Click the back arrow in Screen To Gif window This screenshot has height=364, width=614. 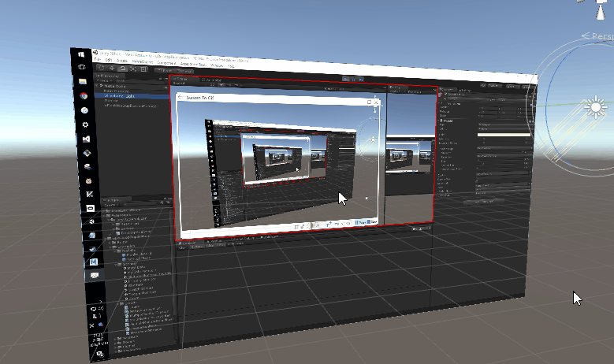point(180,97)
